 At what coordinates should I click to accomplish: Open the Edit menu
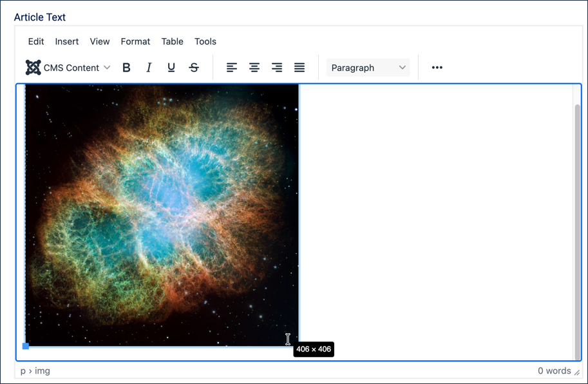(36, 41)
